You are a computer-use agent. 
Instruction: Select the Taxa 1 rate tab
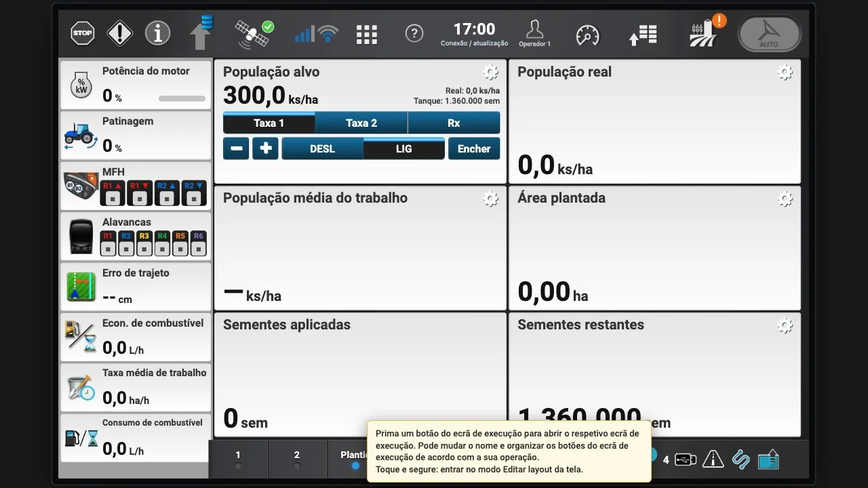(269, 123)
